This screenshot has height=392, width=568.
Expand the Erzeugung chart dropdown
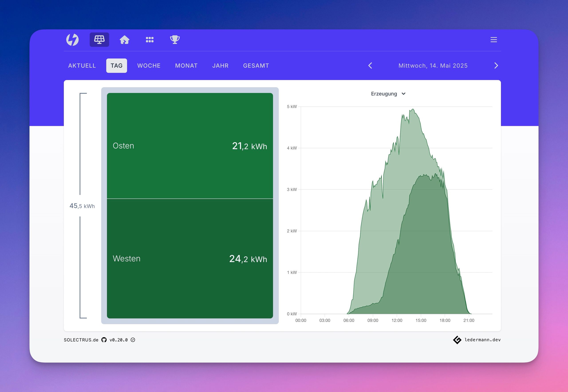(388, 94)
